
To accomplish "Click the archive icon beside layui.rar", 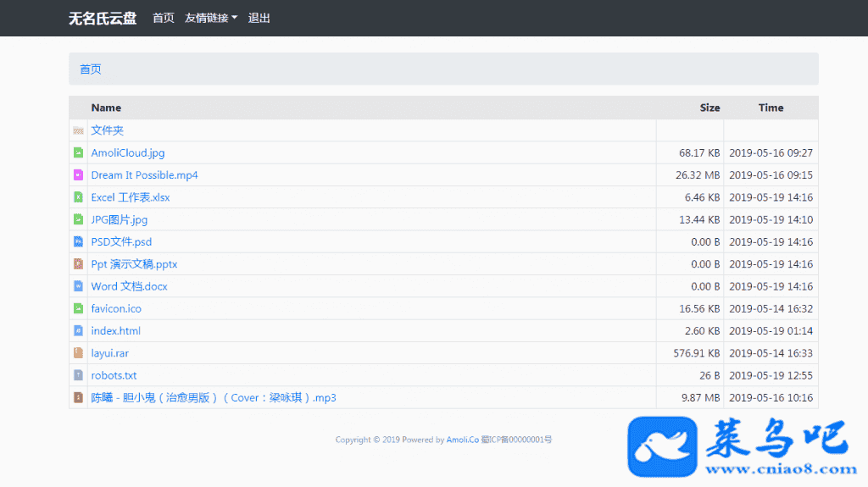I will pos(78,353).
